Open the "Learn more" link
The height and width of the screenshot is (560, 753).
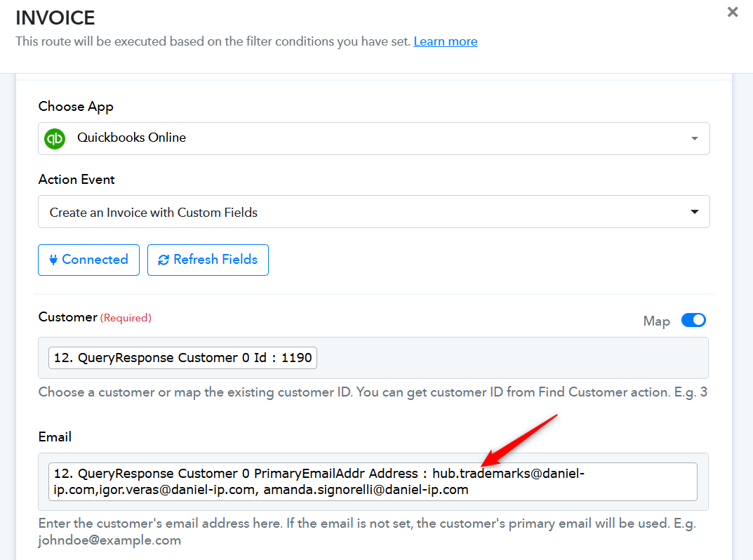click(445, 41)
